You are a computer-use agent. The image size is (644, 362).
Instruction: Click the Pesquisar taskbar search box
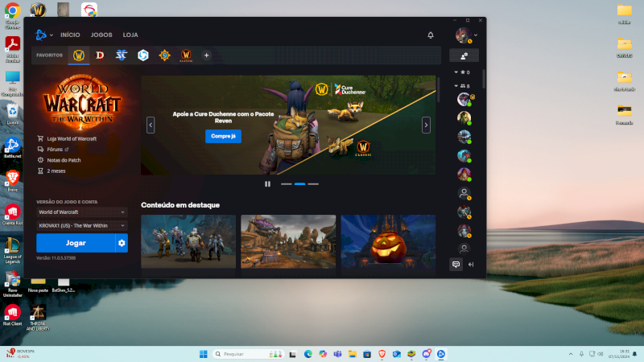[x=248, y=354]
